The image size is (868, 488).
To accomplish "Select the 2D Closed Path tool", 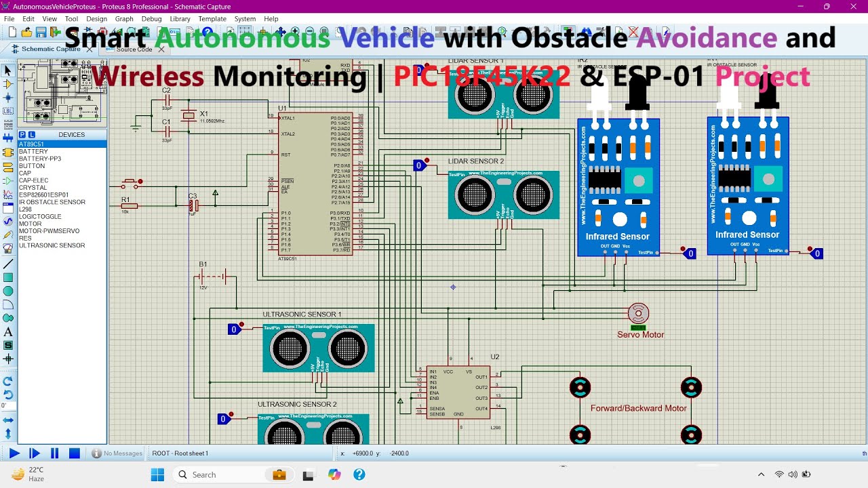I will click(x=8, y=318).
